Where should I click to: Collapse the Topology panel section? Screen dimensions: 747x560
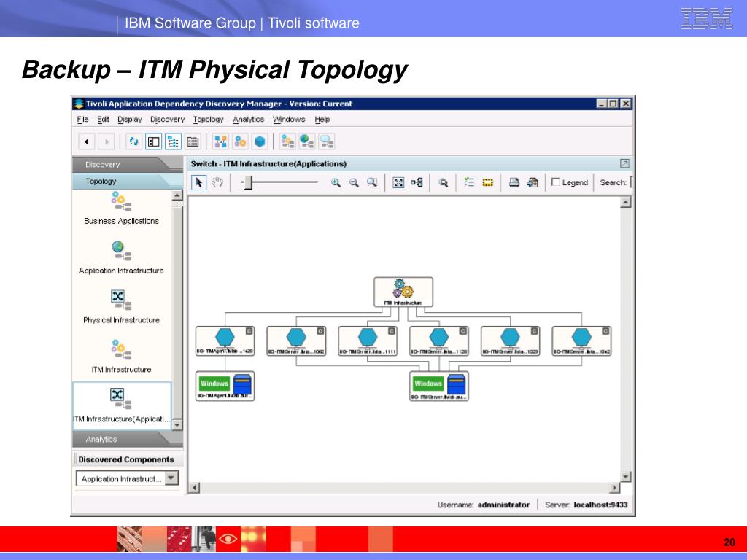126,181
